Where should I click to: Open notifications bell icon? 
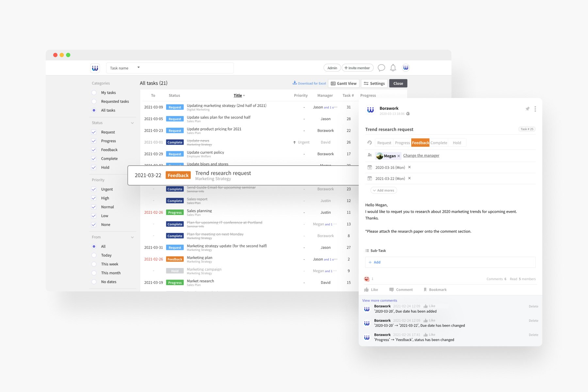click(393, 68)
